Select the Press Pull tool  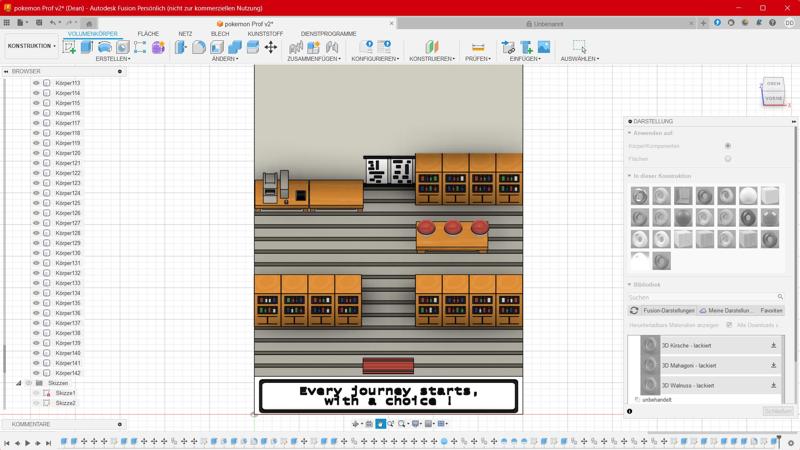181,47
